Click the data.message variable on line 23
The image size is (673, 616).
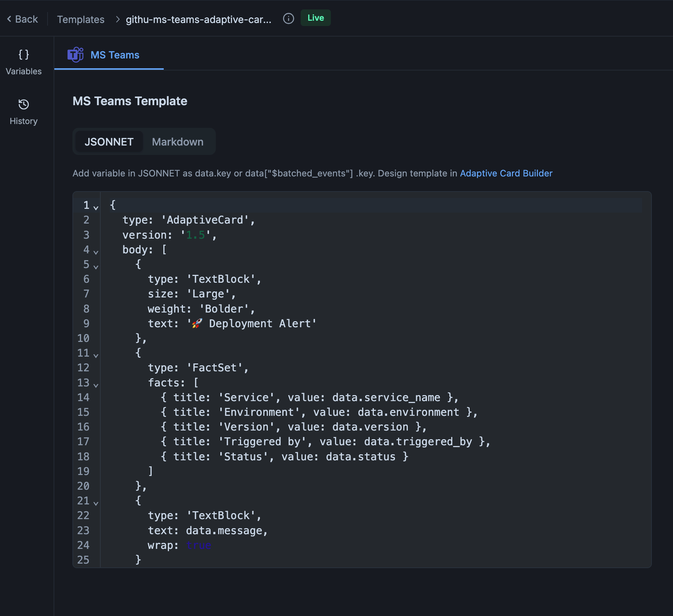224,531
